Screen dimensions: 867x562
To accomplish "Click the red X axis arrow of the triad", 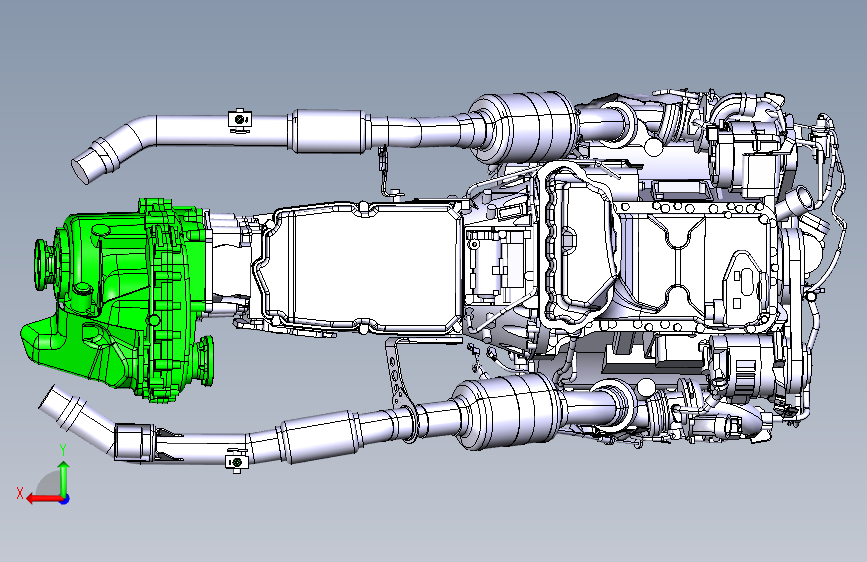I will (44, 499).
